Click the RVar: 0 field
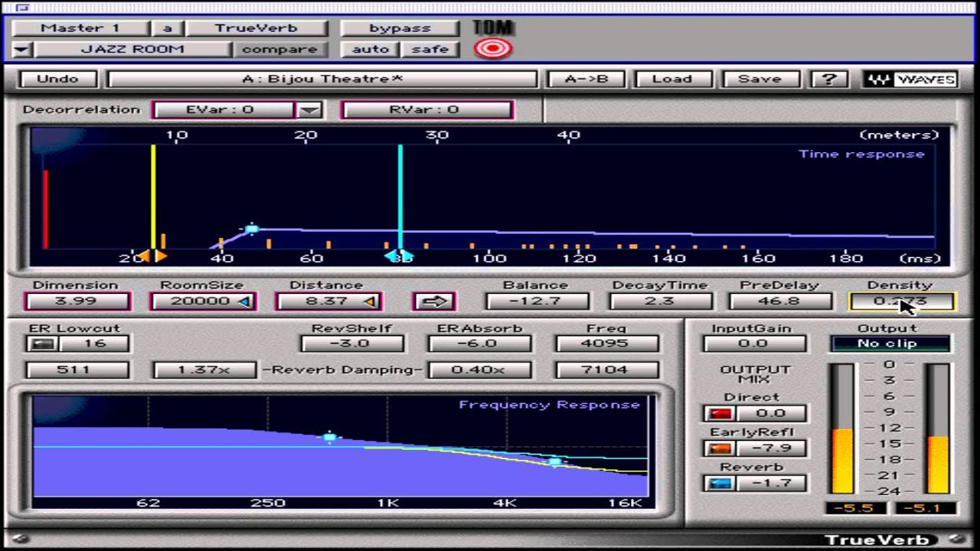Viewport: 980px width, 551px height. 426,110
